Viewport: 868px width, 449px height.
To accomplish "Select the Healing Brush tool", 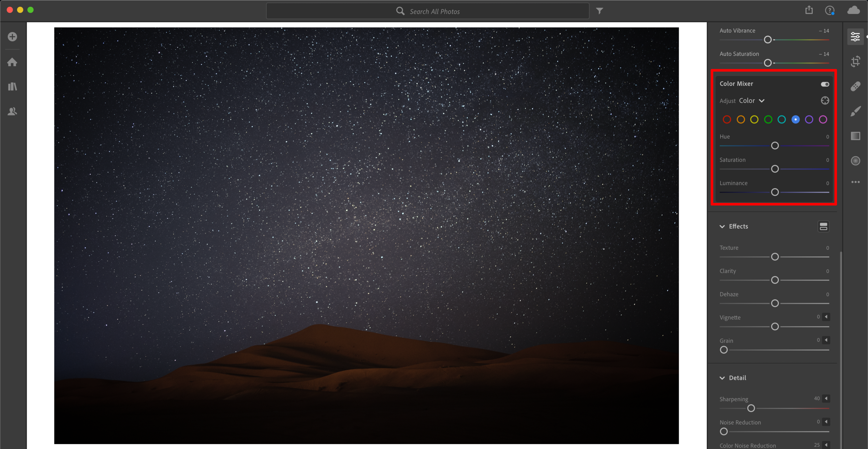I will pos(856,87).
